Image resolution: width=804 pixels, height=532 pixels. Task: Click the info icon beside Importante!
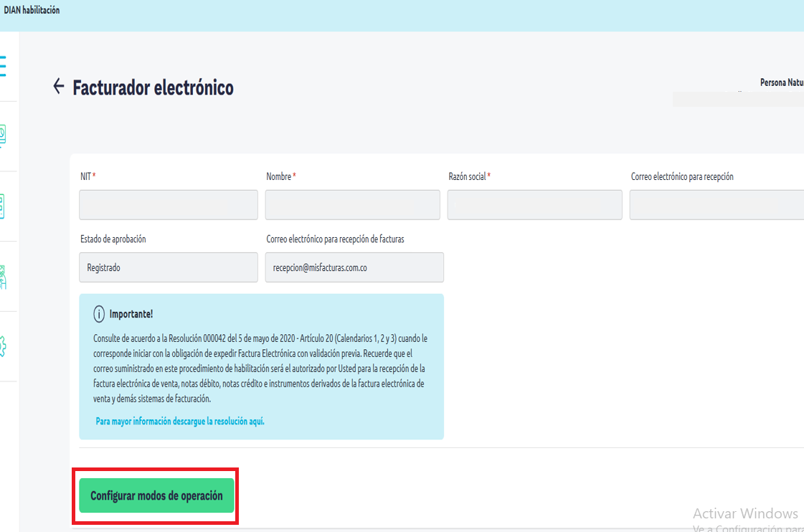coord(99,314)
